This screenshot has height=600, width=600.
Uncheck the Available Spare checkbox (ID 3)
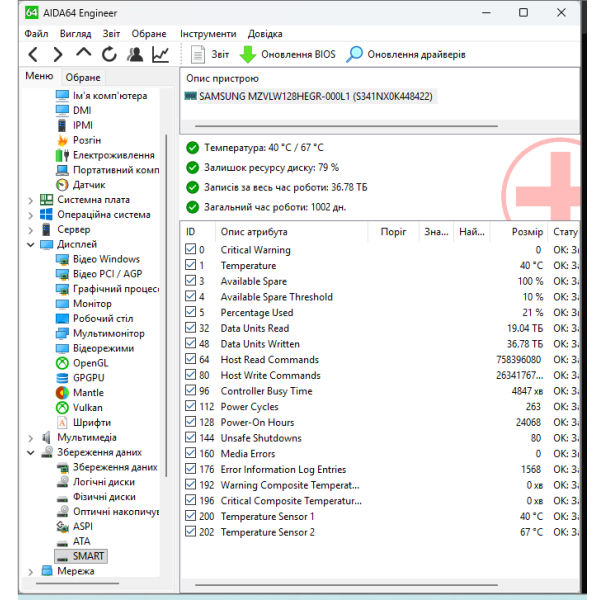[190, 280]
